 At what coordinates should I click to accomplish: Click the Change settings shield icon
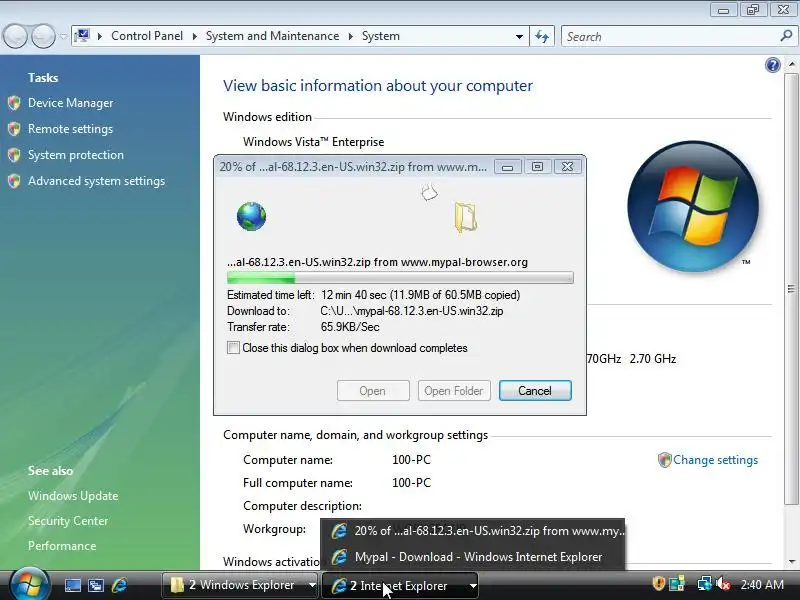click(x=664, y=460)
